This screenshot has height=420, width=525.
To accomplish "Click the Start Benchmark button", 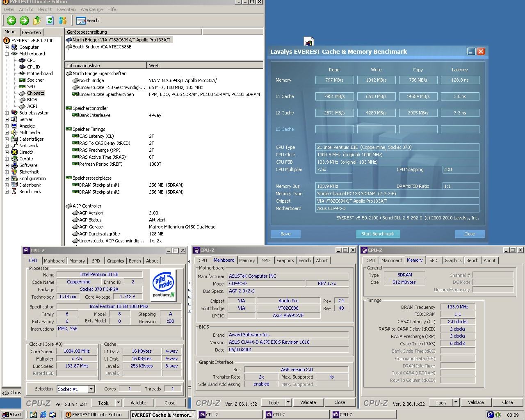I will click(x=377, y=234).
